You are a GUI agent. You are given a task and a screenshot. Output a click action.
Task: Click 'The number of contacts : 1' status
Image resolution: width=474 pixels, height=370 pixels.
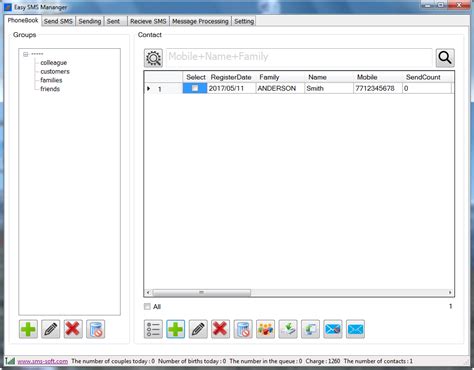[378, 361]
